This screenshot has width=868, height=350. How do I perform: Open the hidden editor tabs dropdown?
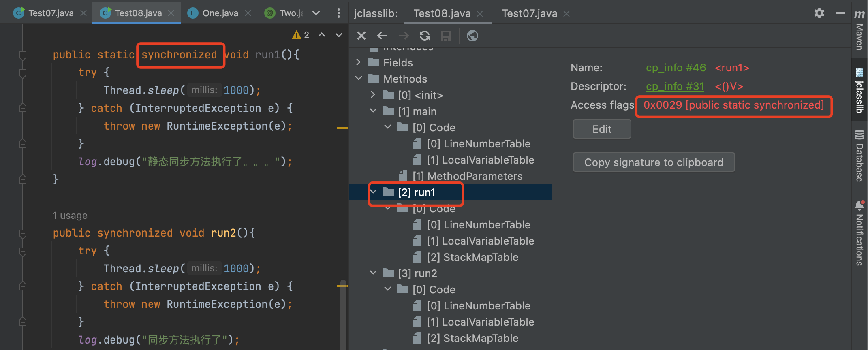[316, 13]
